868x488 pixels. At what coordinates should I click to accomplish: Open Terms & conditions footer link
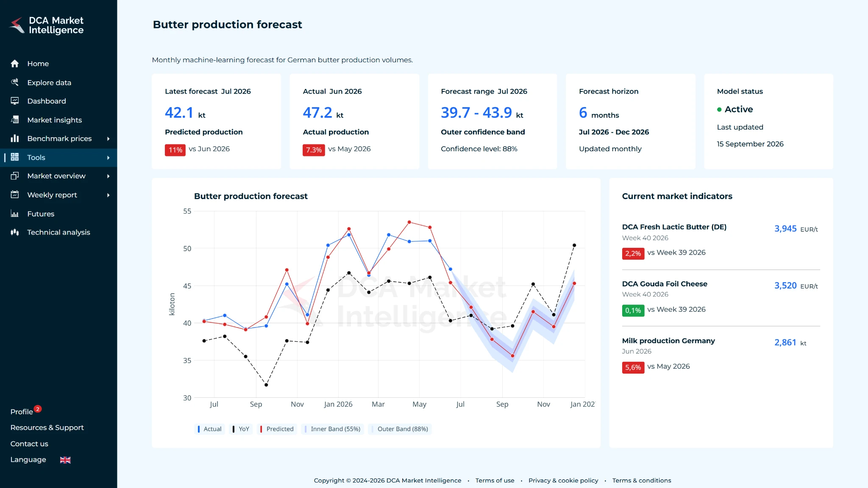coord(642,480)
